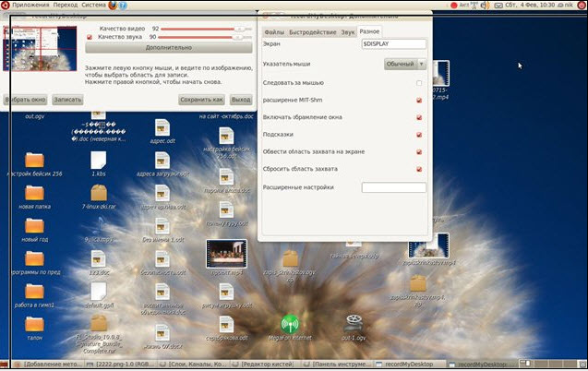The image size is (588, 371).
Task: Click the 'Сохранить как' button
Action: pyautogui.click(x=201, y=99)
